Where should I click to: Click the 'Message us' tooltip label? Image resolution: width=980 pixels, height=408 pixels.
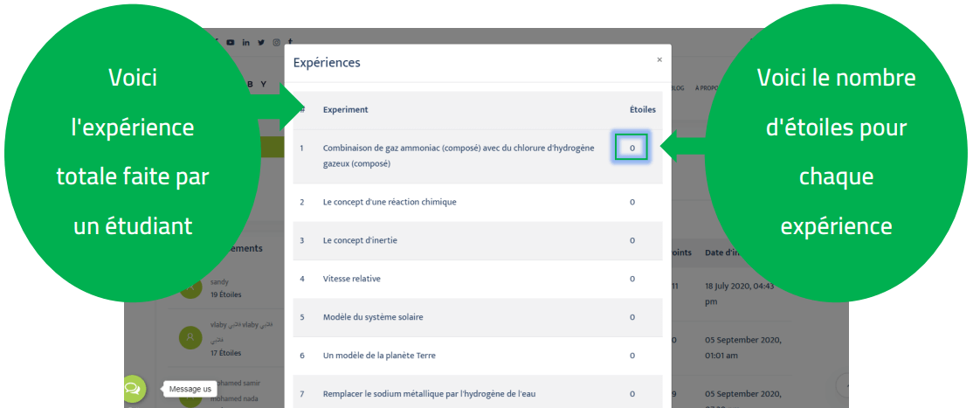[x=190, y=389]
